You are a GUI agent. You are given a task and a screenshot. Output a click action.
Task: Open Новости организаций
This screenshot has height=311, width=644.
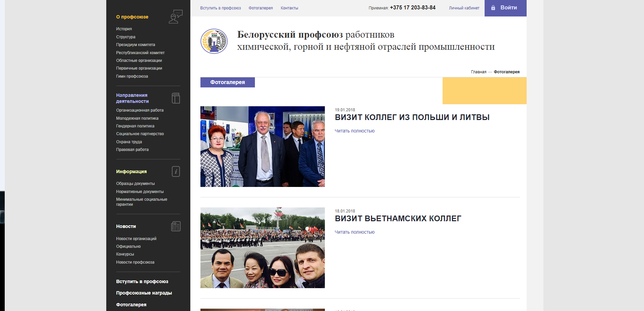[136, 239]
